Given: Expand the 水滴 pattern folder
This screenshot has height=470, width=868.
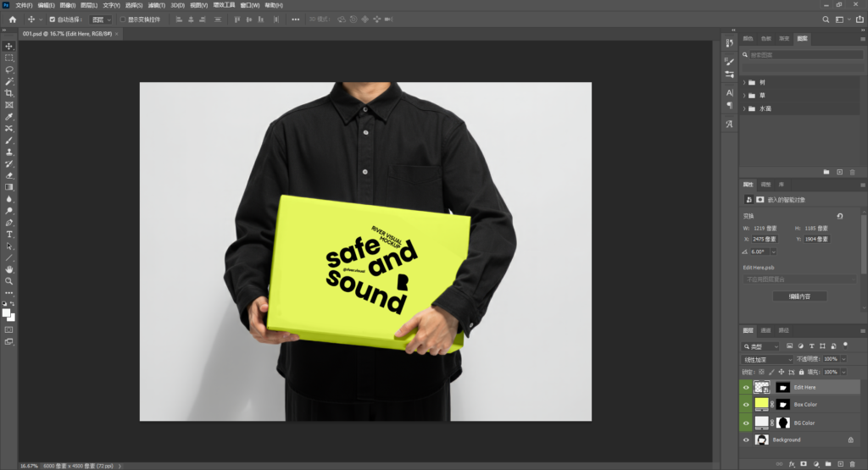Looking at the screenshot, I should click(x=744, y=109).
